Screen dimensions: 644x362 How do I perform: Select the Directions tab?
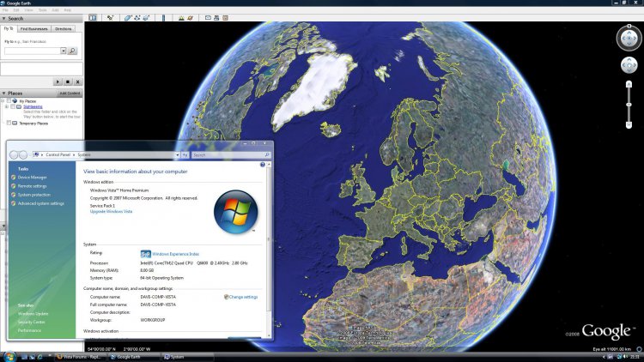[x=64, y=28]
